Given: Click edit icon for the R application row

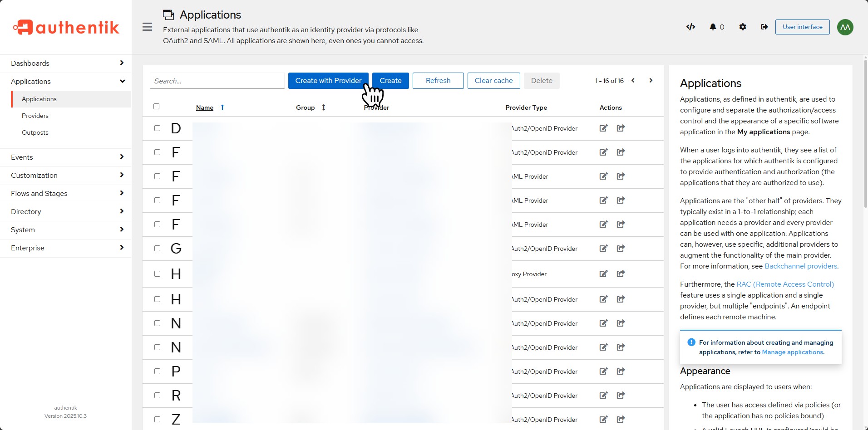Looking at the screenshot, I should pyautogui.click(x=603, y=396).
